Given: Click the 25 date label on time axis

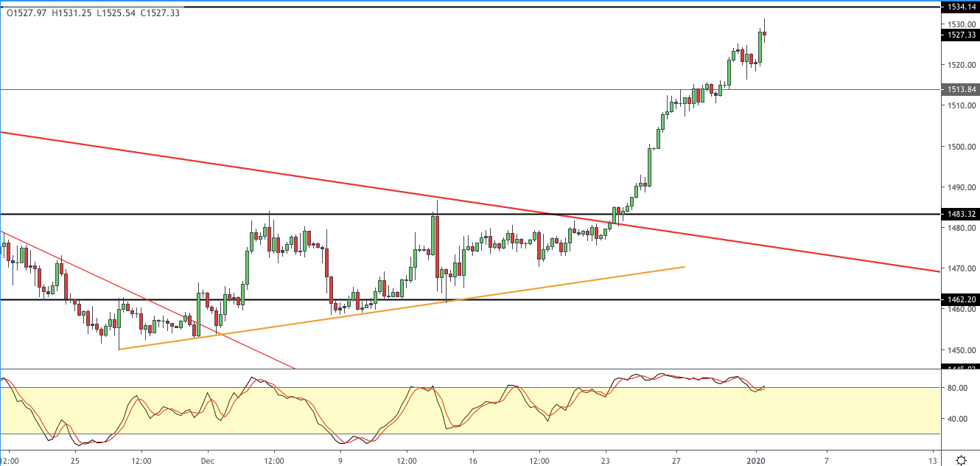Looking at the screenshot, I should tap(75, 460).
